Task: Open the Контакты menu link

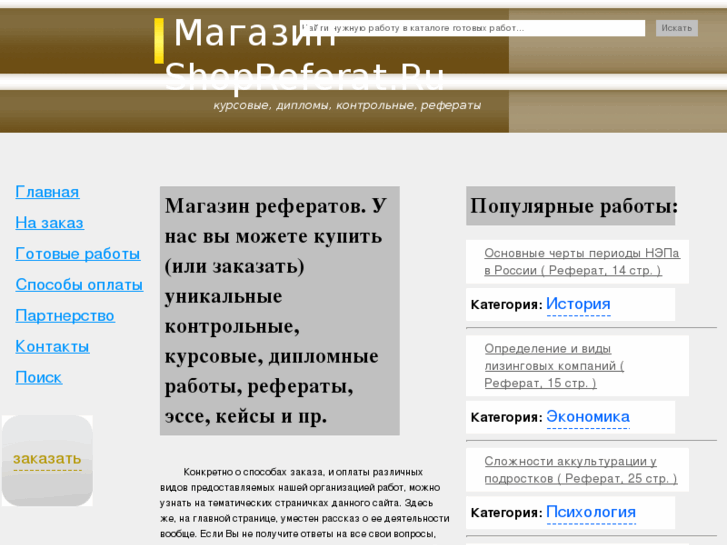Action: tap(52, 346)
